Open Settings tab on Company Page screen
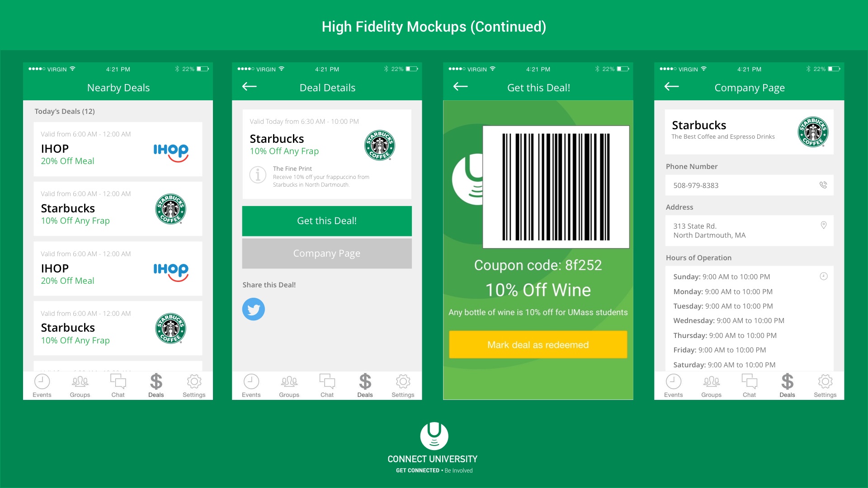 (x=825, y=386)
